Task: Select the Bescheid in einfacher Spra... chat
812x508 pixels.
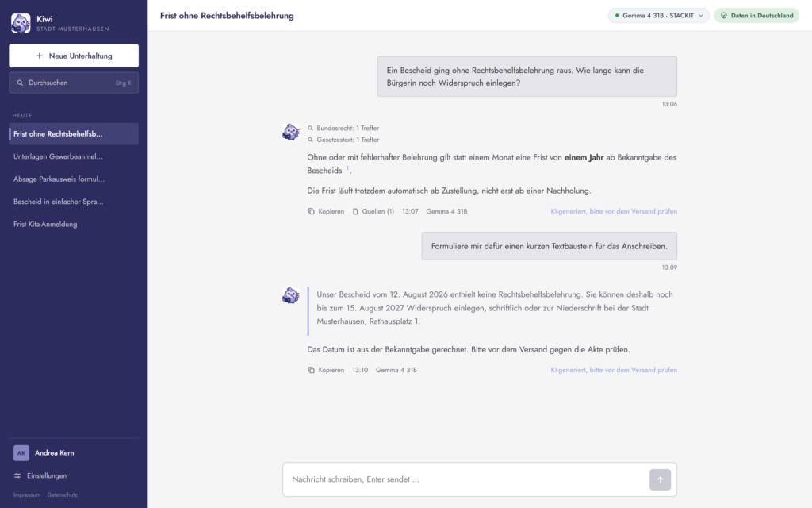Action: click(74, 202)
